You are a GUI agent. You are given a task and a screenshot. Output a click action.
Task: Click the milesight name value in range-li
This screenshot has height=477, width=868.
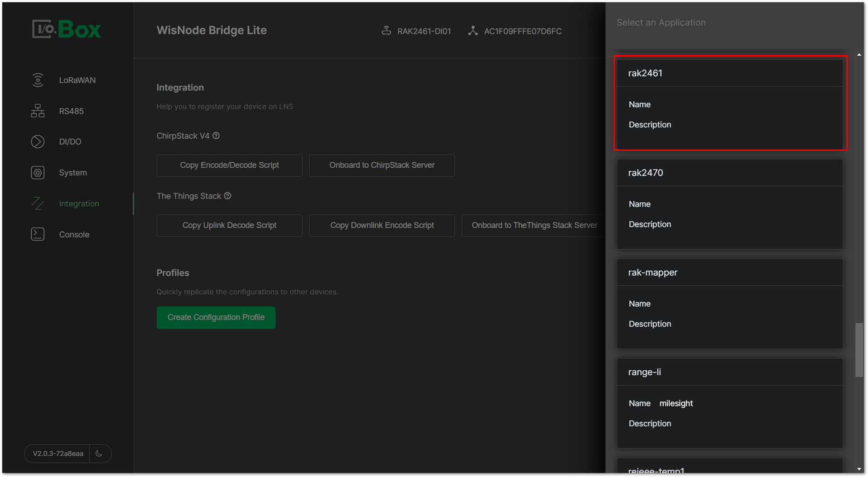pyautogui.click(x=676, y=403)
